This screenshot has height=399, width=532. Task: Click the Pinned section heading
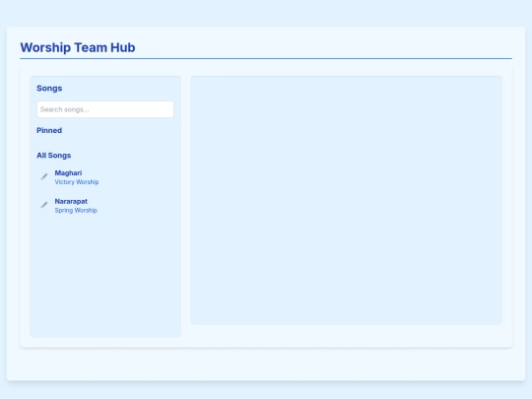click(x=49, y=130)
